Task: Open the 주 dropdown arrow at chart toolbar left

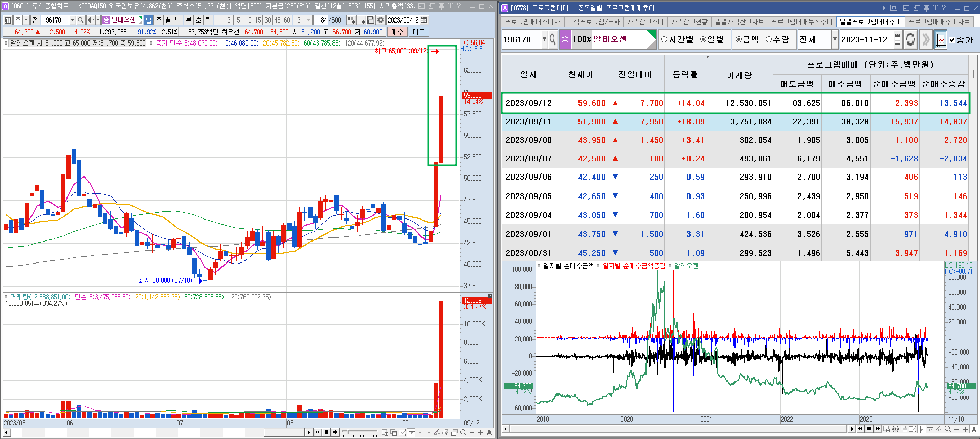Action: 26,20
